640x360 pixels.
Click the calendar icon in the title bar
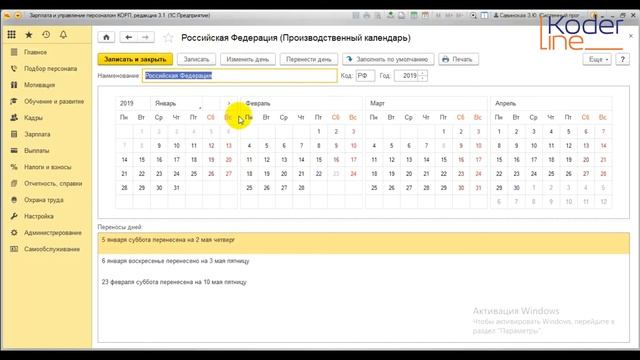[425, 15]
